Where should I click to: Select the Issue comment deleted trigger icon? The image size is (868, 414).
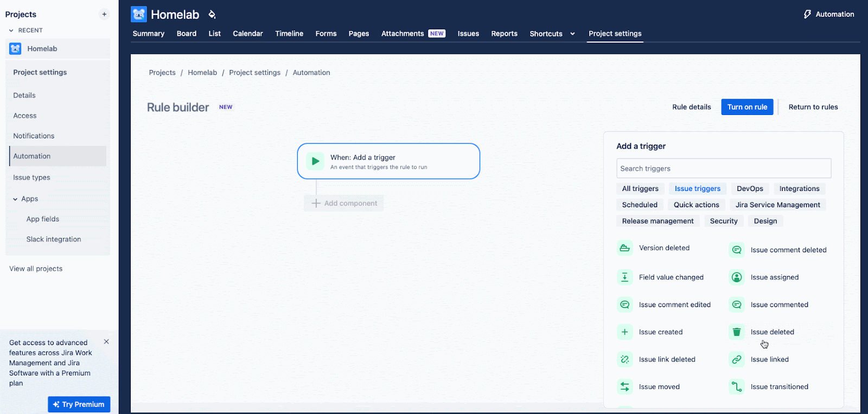point(737,250)
